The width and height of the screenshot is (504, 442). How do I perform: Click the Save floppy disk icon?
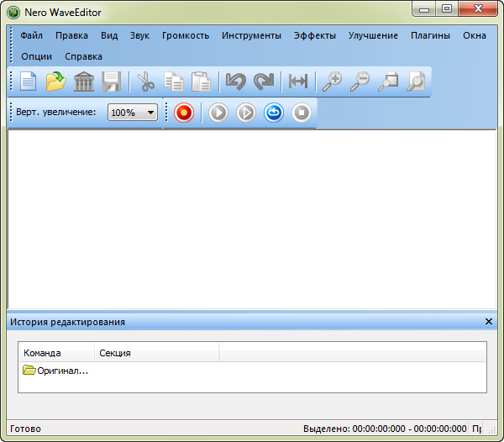(x=111, y=82)
